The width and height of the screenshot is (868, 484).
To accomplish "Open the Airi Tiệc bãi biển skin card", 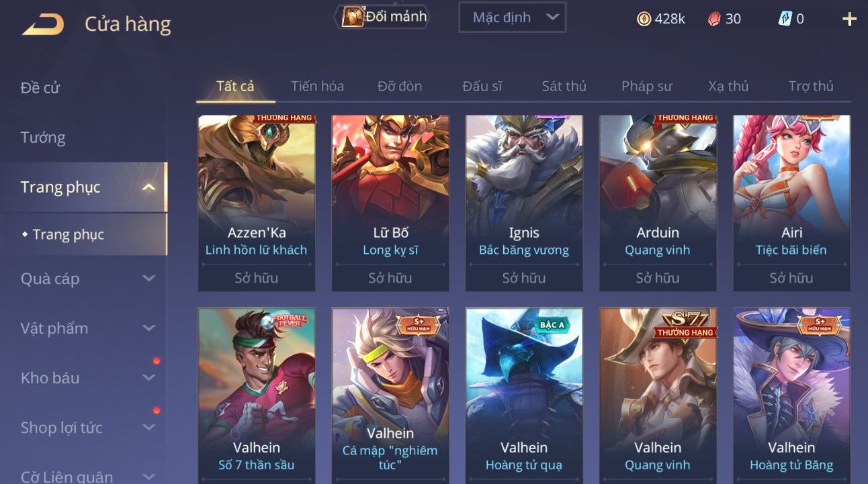I will pyautogui.click(x=791, y=203).
